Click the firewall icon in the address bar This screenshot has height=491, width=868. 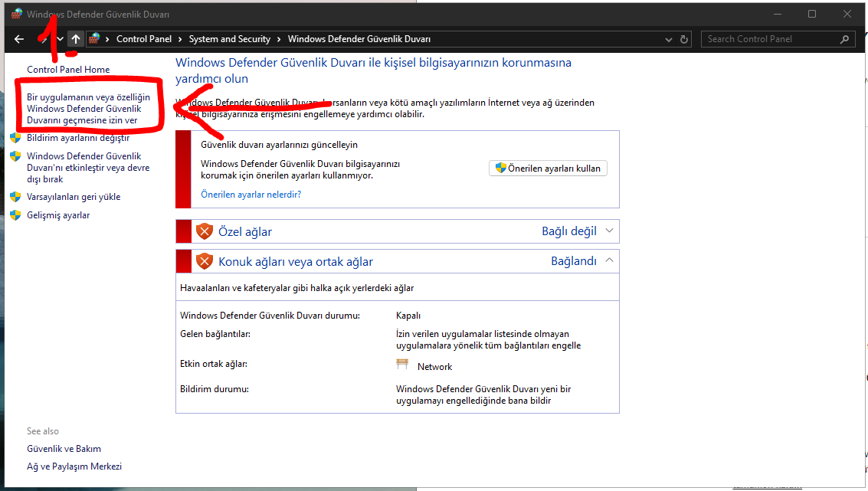coord(94,39)
